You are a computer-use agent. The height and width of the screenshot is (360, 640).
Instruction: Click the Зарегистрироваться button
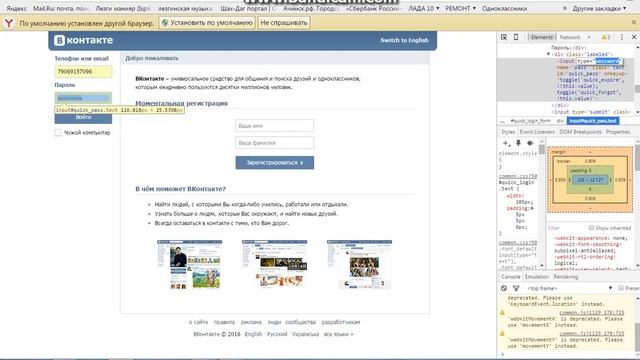[x=275, y=163]
